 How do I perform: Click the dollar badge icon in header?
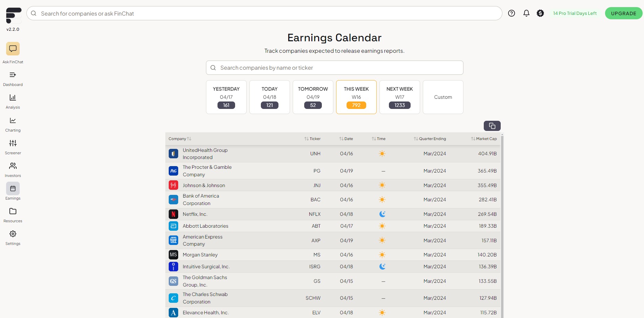pos(540,13)
